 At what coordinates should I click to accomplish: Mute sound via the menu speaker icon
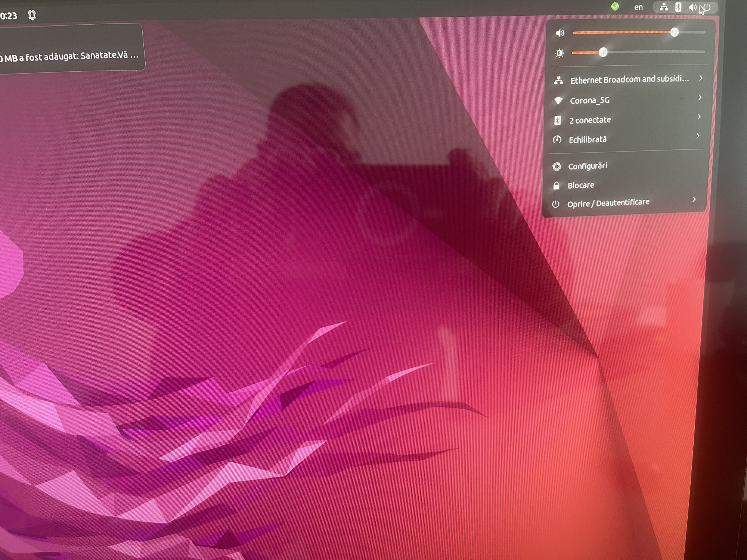click(560, 33)
